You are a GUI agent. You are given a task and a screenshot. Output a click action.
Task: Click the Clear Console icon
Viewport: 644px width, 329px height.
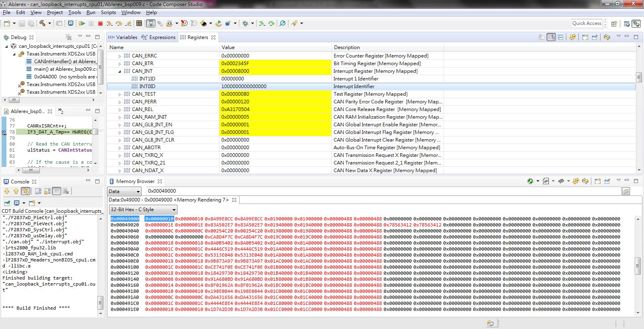[x=66, y=191]
